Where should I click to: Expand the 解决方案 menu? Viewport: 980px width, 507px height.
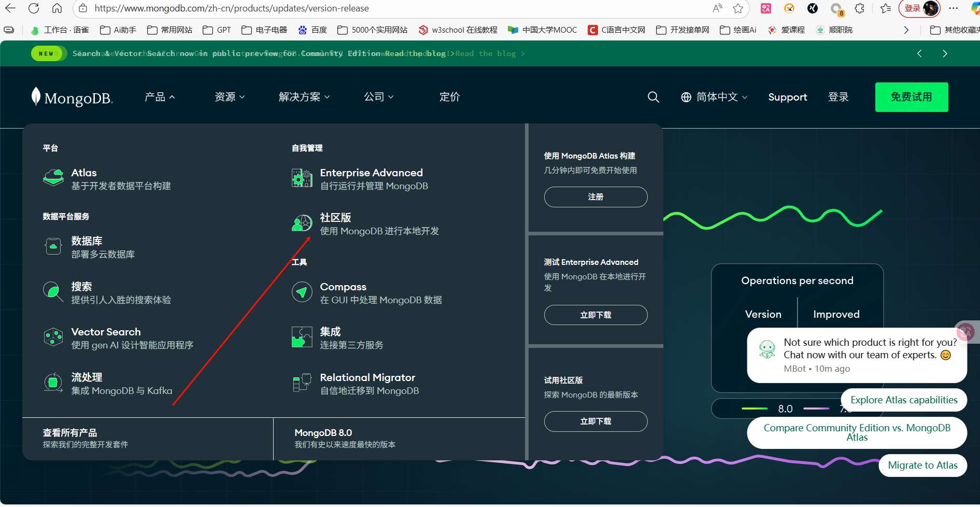tap(304, 97)
